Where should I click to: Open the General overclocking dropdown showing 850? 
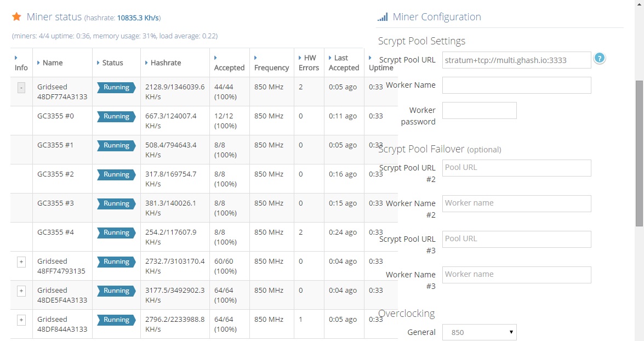pos(480,332)
